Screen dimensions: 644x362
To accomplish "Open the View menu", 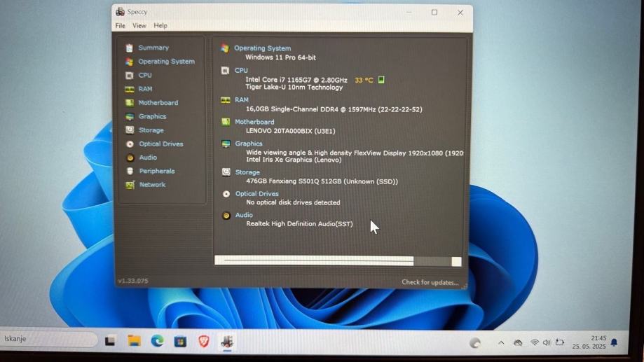I will tap(139, 25).
